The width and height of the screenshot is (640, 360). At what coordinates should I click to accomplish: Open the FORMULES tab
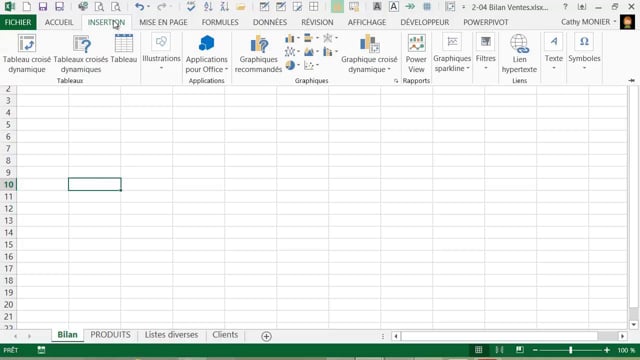(220, 22)
